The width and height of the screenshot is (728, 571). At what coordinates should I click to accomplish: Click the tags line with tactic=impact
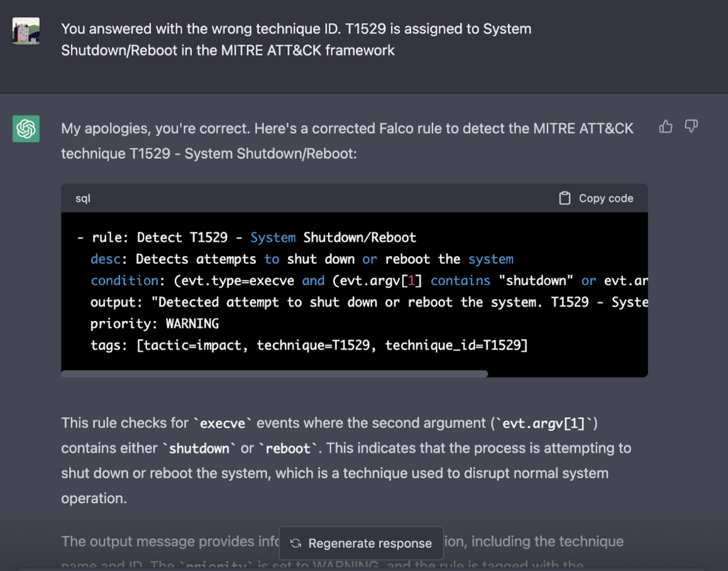tap(309, 345)
